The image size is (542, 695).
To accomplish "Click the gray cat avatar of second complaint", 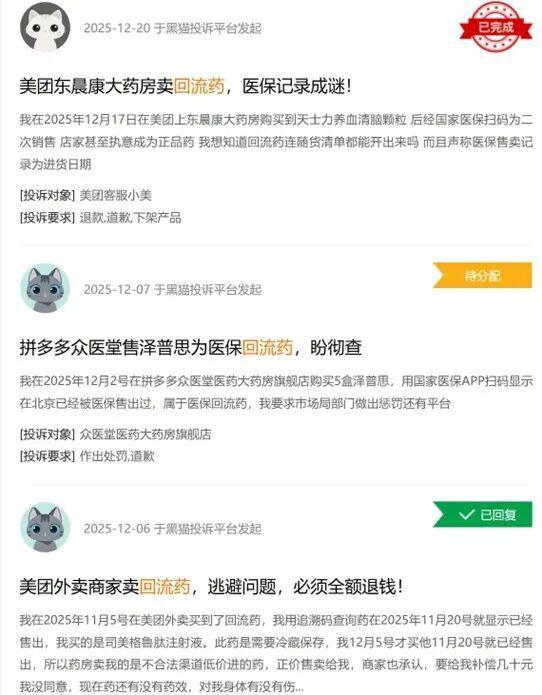I will click(45, 288).
